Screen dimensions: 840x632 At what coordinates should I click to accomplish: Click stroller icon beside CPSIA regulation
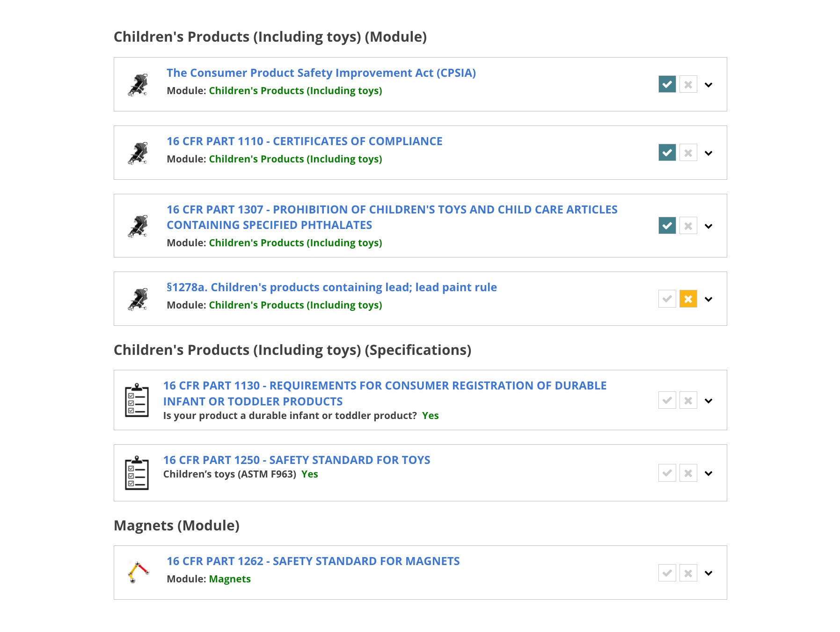(138, 85)
